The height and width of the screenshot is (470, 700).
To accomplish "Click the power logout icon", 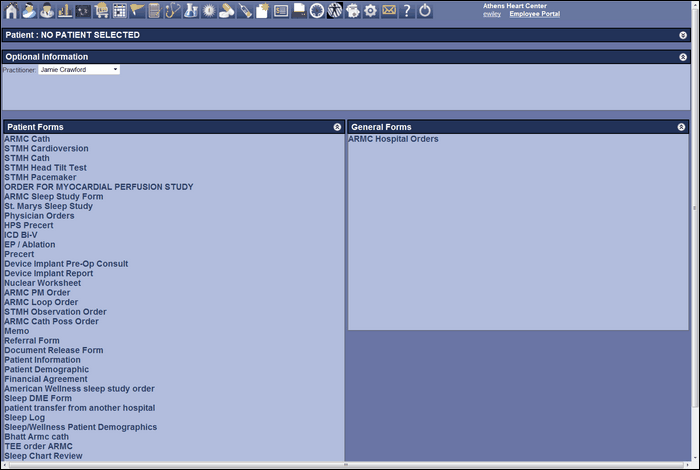I will tap(425, 11).
